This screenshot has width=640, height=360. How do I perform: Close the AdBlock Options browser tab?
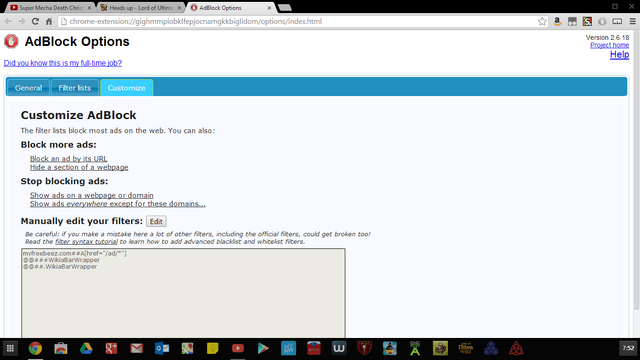(x=269, y=8)
